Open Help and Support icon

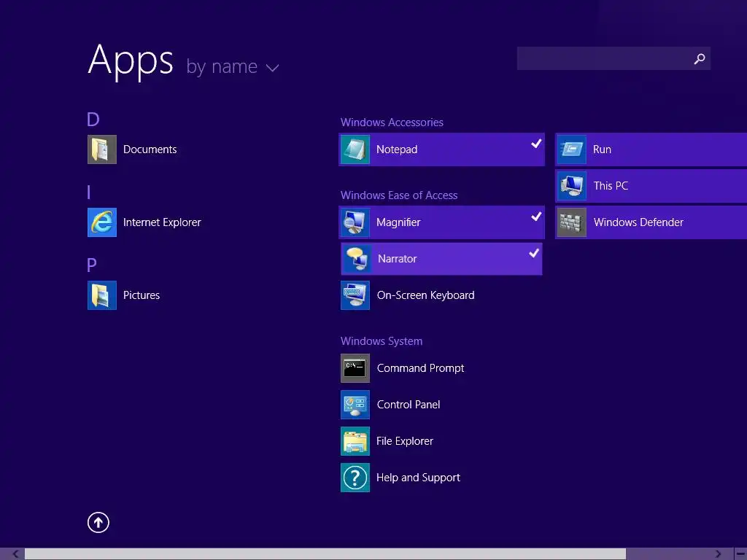point(355,478)
